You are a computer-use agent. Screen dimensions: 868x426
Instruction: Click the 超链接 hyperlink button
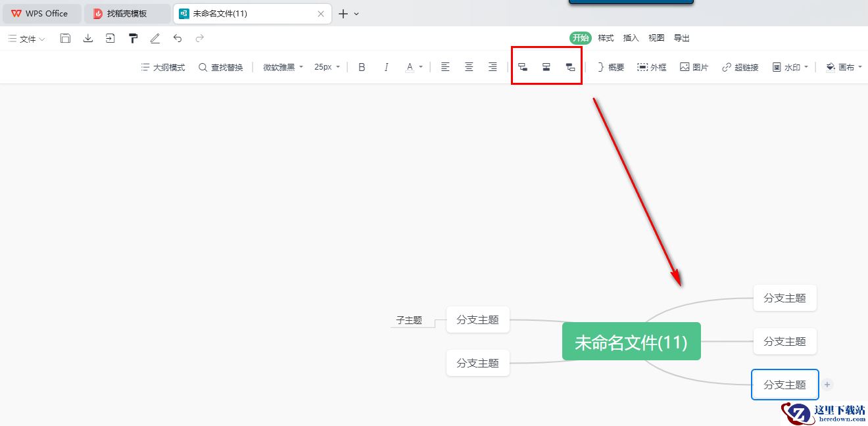(740, 67)
